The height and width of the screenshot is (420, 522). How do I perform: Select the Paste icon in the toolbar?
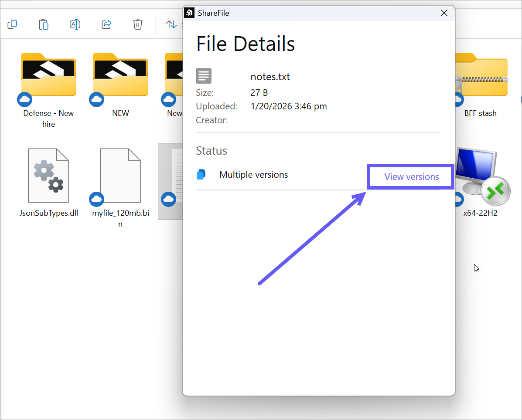44,24
